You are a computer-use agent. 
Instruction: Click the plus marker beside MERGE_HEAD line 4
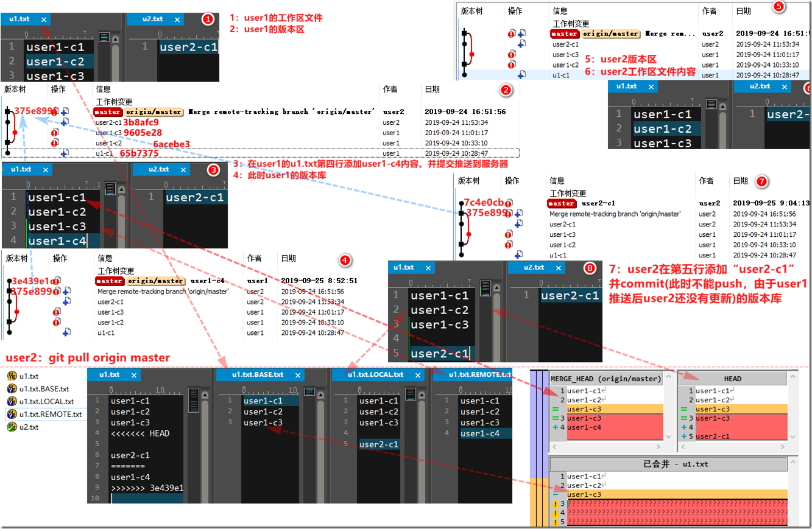coord(554,427)
